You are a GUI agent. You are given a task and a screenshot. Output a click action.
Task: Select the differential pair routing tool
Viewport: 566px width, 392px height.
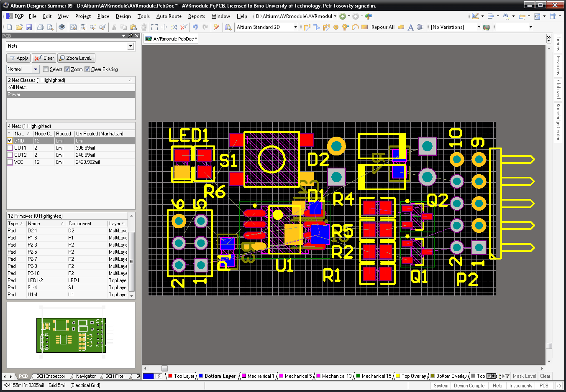click(x=326, y=27)
